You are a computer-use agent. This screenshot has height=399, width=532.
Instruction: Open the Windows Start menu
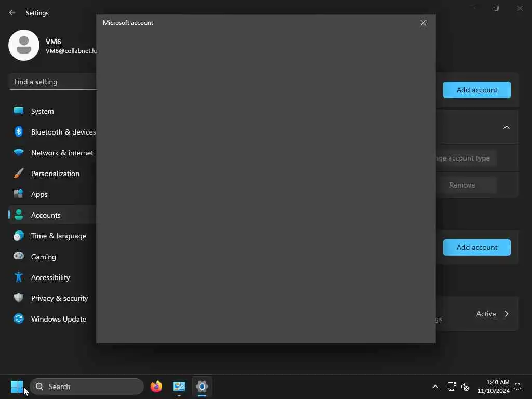coord(17,387)
